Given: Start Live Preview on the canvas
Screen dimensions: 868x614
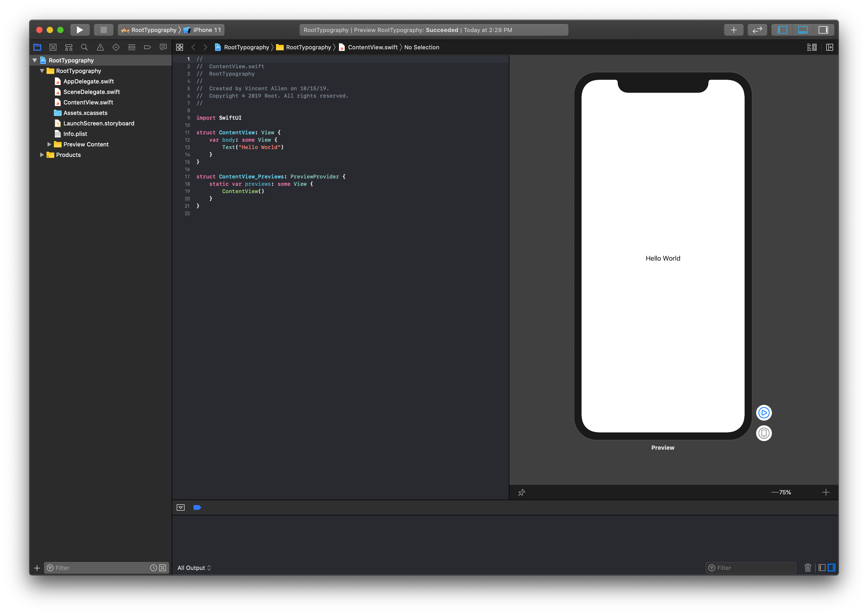Looking at the screenshot, I should (x=764, y=413).
